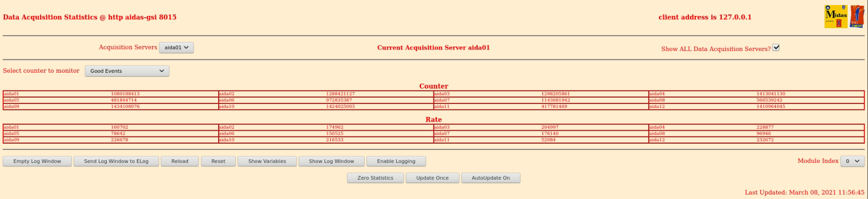The width and height of the screenshot is (868, 199).
Task: Select aida06 counter value 972835387
Action: coord(339,100)
